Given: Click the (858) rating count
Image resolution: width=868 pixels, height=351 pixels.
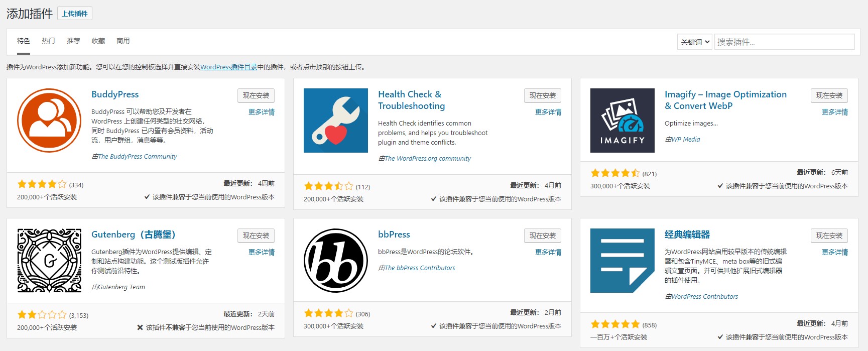Looking at the screenshot, I should 650,325.
